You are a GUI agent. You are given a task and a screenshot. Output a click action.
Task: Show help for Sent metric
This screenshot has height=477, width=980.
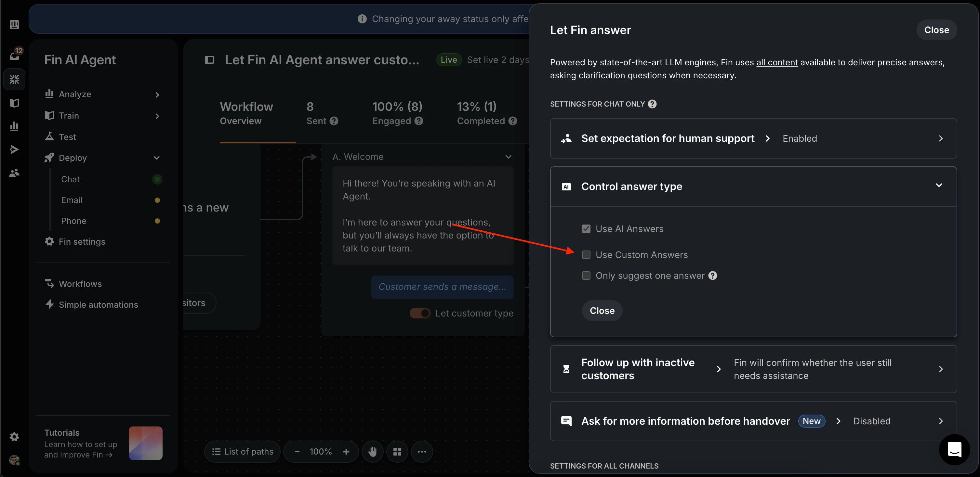[x=334, y=121]
